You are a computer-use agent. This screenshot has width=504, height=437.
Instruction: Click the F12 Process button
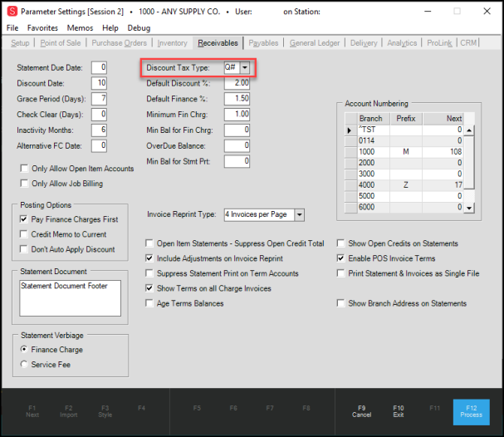click(472, 412)
